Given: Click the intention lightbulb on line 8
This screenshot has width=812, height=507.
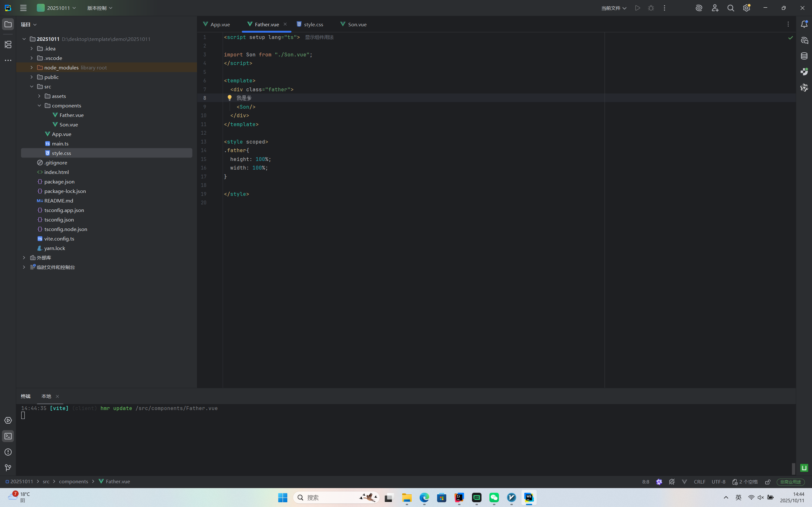Looking at the screenshot, I should click(230, 98).
